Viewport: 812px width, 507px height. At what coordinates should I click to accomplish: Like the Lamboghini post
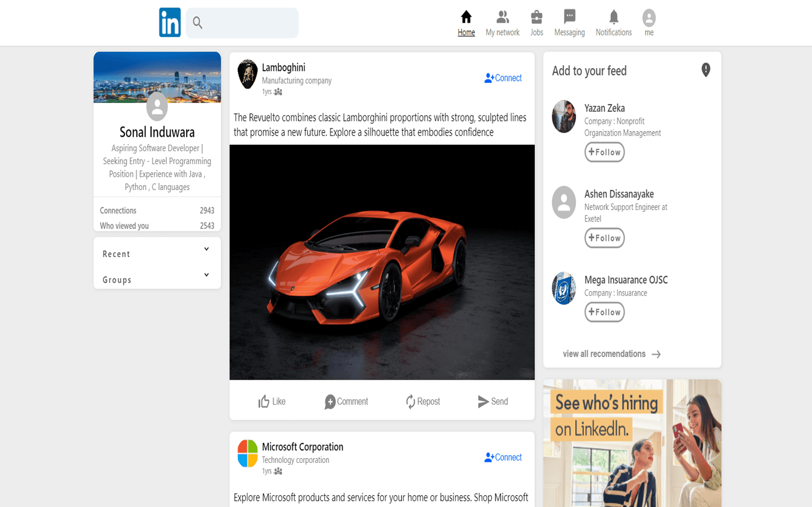(x=272, y=402)
